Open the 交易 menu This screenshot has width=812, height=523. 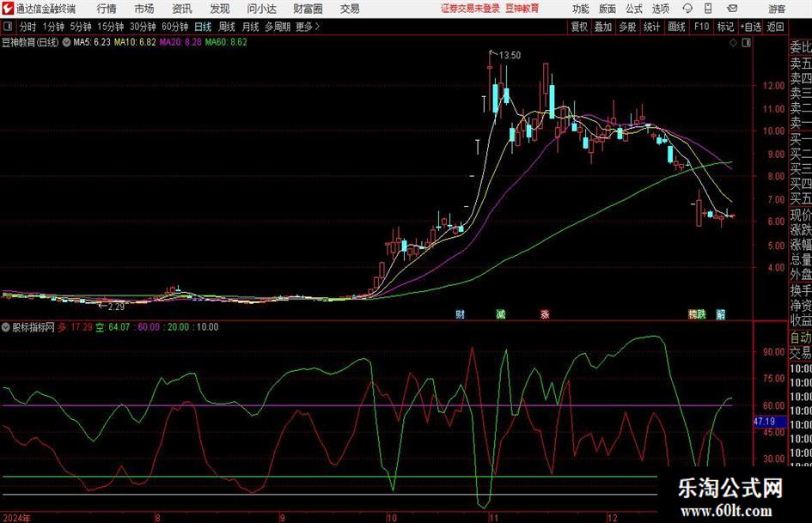coord(350,9)
